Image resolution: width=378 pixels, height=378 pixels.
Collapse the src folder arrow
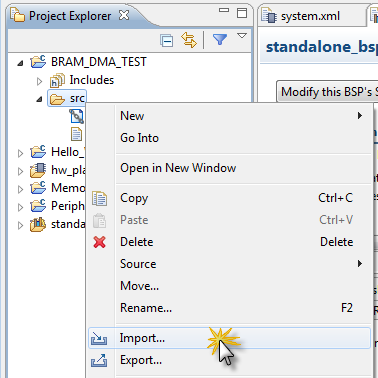[39, 99]
